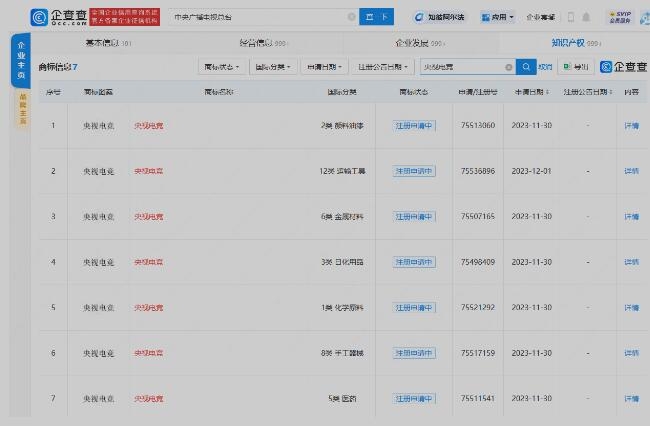
Task: Clear the trademark keyword search field
Action: pos(508,67)
